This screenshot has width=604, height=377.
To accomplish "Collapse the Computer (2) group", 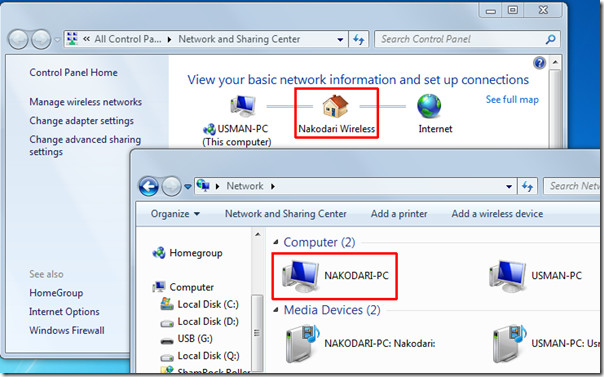I will pos(275,242).
